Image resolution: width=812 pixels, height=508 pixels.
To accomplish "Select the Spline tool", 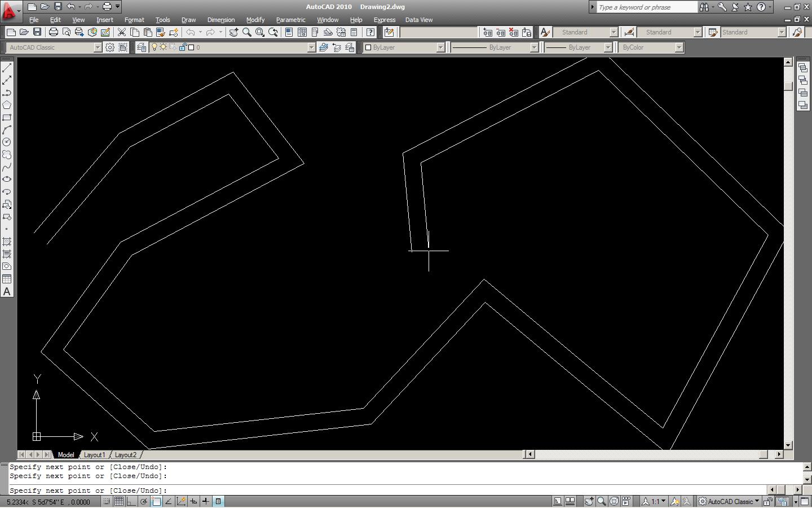I will click(x=7, y=167).
